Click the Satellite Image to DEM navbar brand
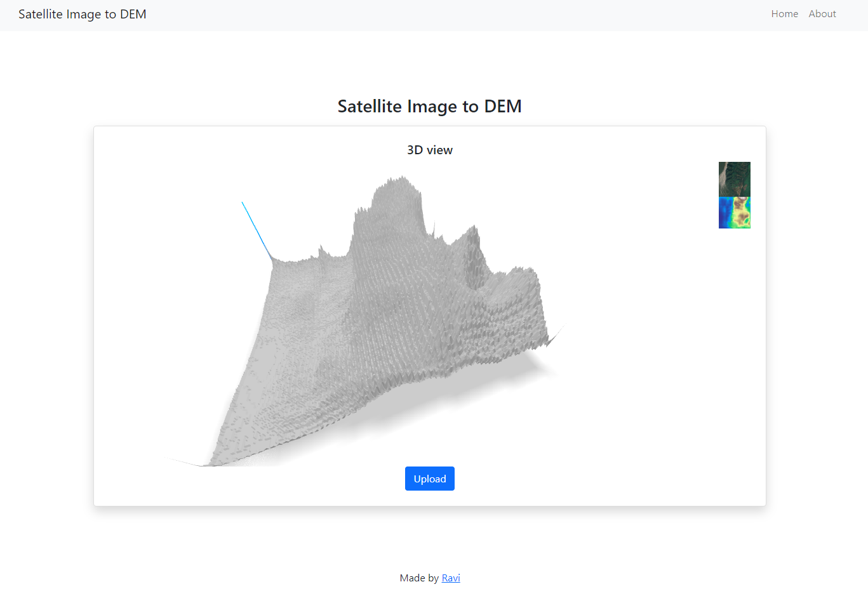The image size is (868, 589). [x=83, y=14]
